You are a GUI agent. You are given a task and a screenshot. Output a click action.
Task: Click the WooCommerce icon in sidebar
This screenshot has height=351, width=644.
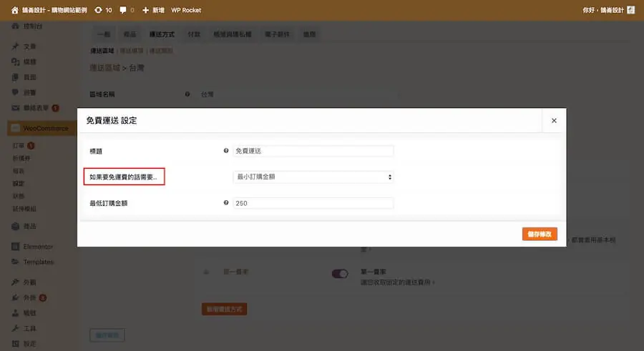click(x=15, y=128)
